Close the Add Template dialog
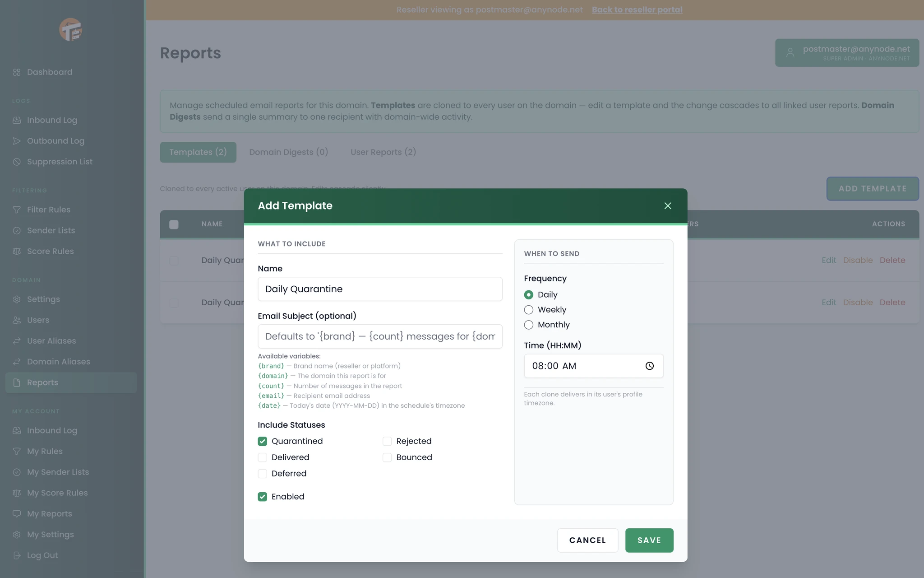 668,206
